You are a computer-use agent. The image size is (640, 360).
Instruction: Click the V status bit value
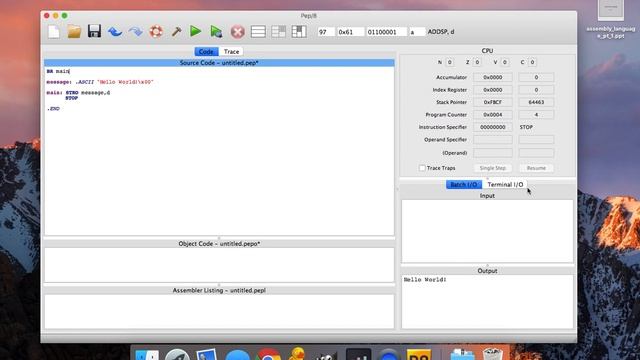[504, 62]
